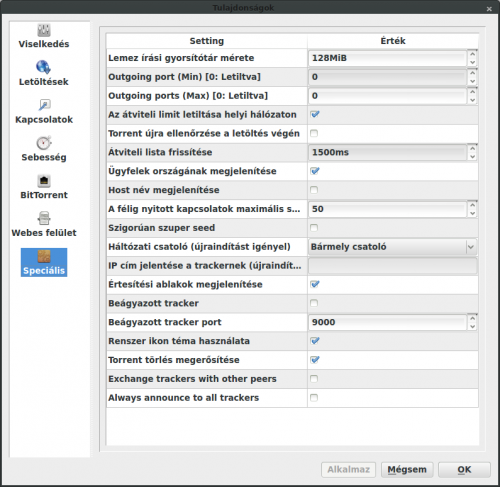Image resolution: width=500 pixels, height=487 pixels.
Task: Increase Outgoing ports (Max) value
Action: coord(472,92)
